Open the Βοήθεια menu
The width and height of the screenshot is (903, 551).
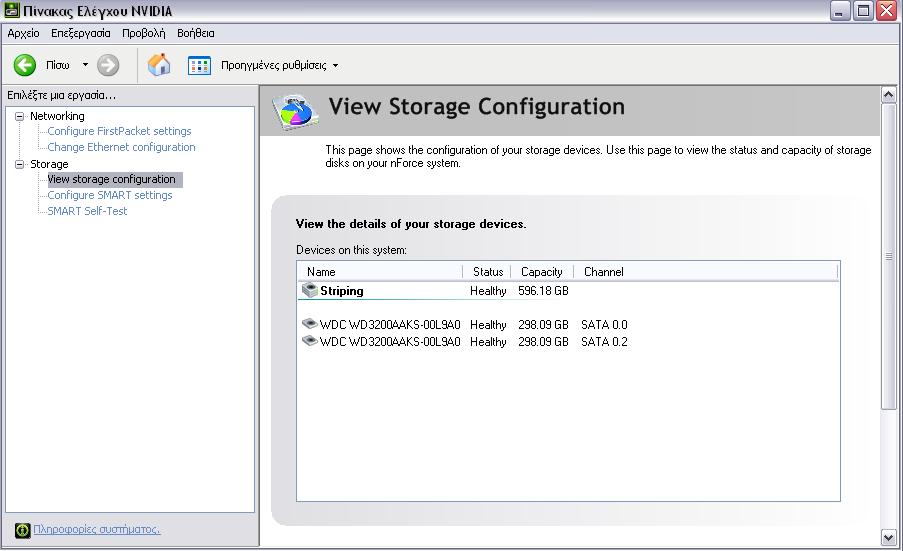click(x=196, y=33)
